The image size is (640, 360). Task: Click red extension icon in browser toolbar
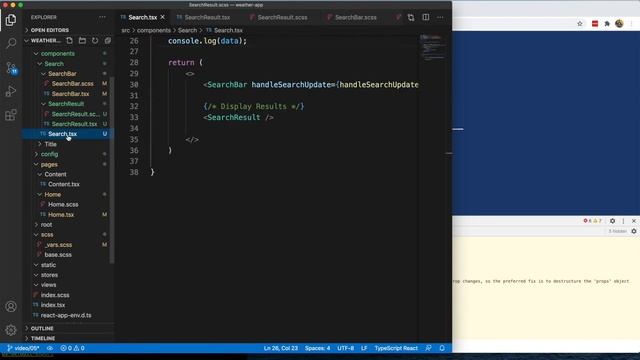coord(595,24)
